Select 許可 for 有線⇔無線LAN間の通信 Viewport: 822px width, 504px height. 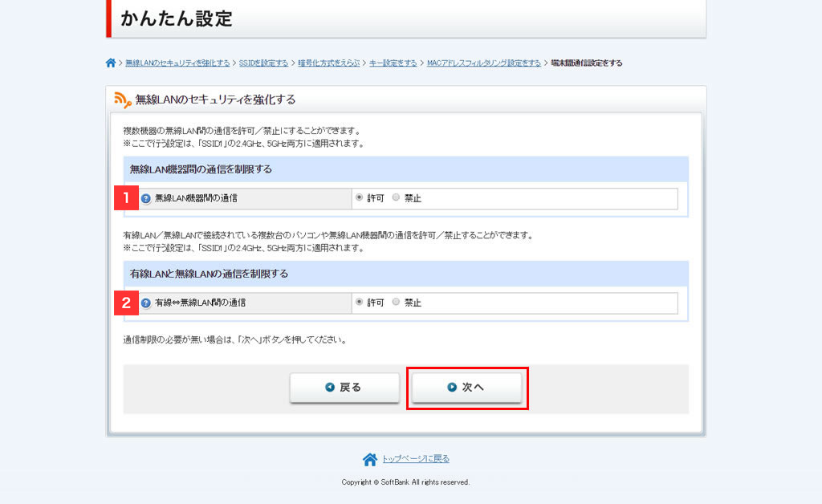[x=359, y=303]
